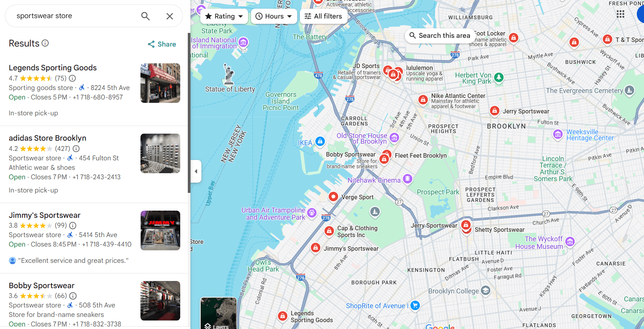
Task: Open the Hours filter dropdown
Action: pyautogui.click(x=274, y=16)
